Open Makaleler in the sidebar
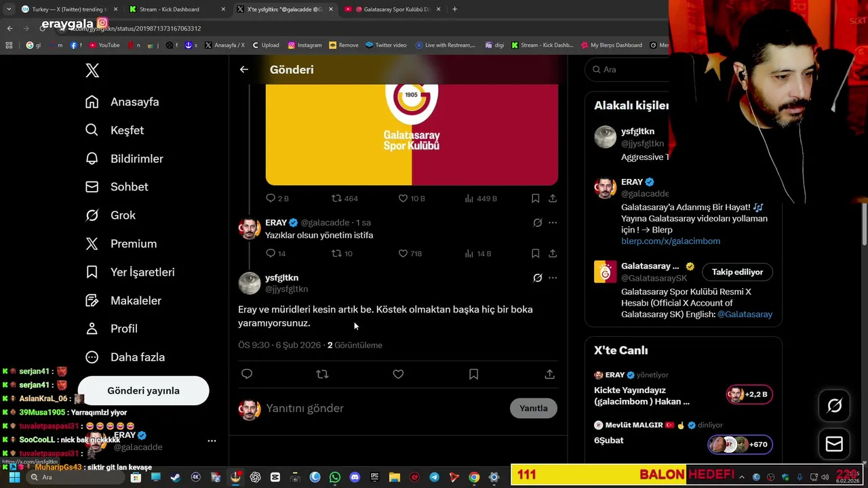 (x=123, y=300)
